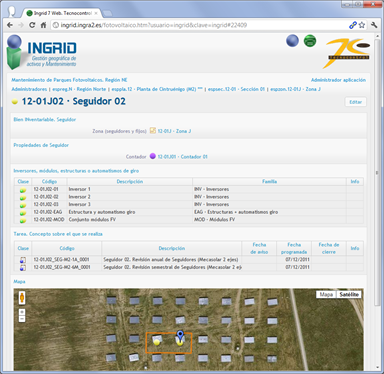Zoom in on the map
Viewport: 384px width, 374px height.
tap(22, 312)
